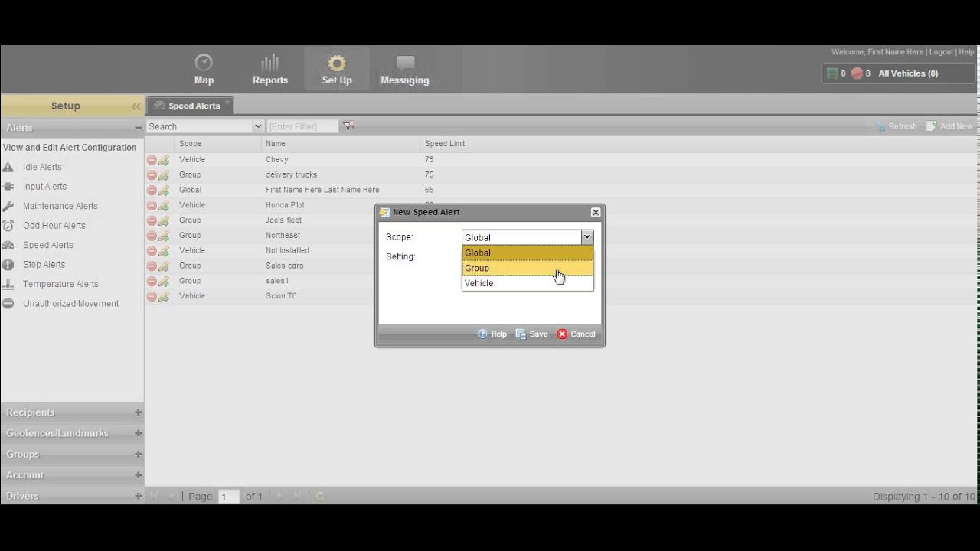Click the clear filter funnel icon
Screen dimensions: 980x551
[x=348, y=126]
